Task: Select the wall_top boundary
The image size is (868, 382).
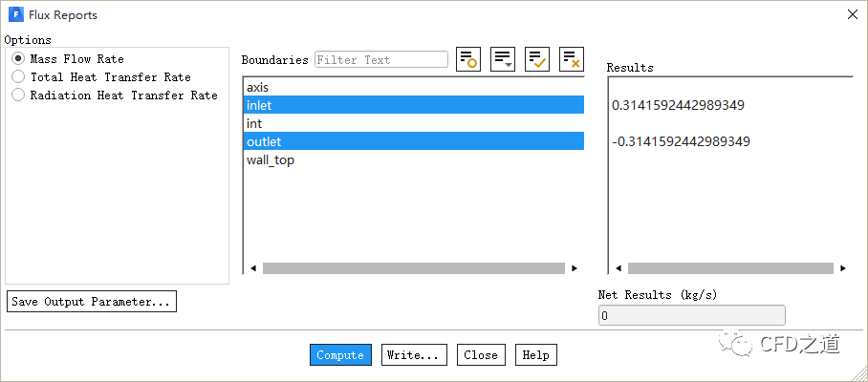Action: pyautogui.click(x=271, y=160)
